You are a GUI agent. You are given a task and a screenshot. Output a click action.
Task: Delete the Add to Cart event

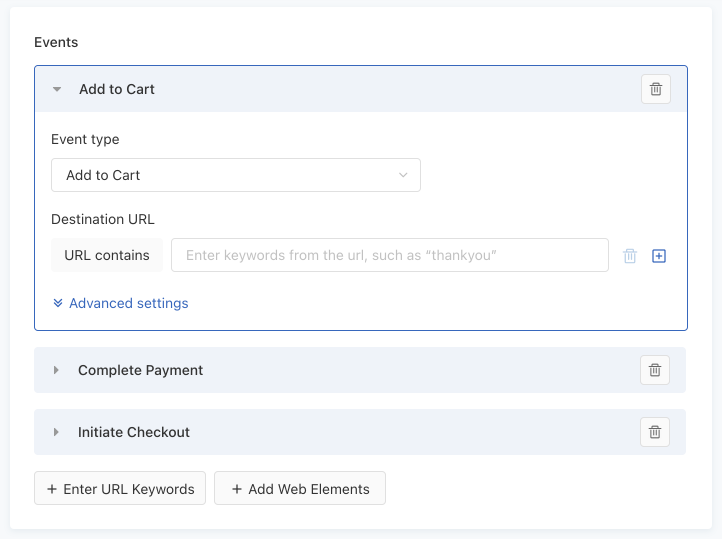[656, 89]
